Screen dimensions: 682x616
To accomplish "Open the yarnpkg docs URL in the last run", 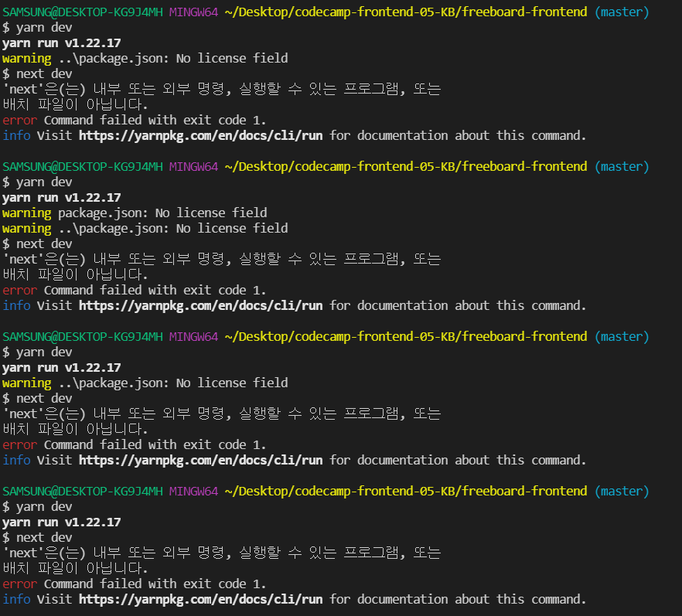I will pyautogui.click(x=200, y=600).
